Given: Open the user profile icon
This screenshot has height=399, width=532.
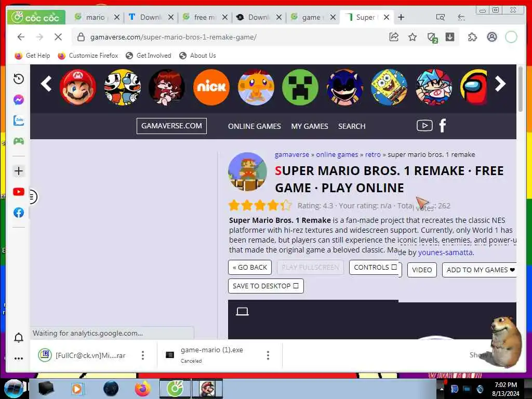Looking at the screenshot, I should tap(491, 37).
